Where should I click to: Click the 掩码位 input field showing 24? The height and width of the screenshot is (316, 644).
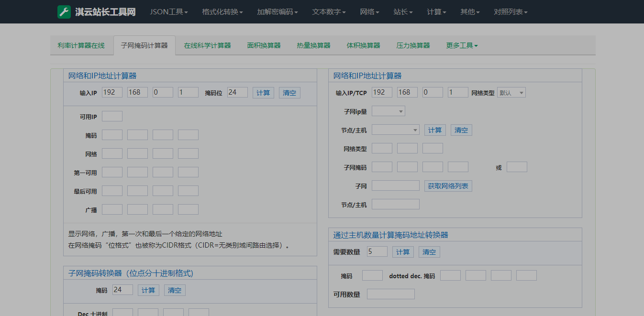pos(237,92)
